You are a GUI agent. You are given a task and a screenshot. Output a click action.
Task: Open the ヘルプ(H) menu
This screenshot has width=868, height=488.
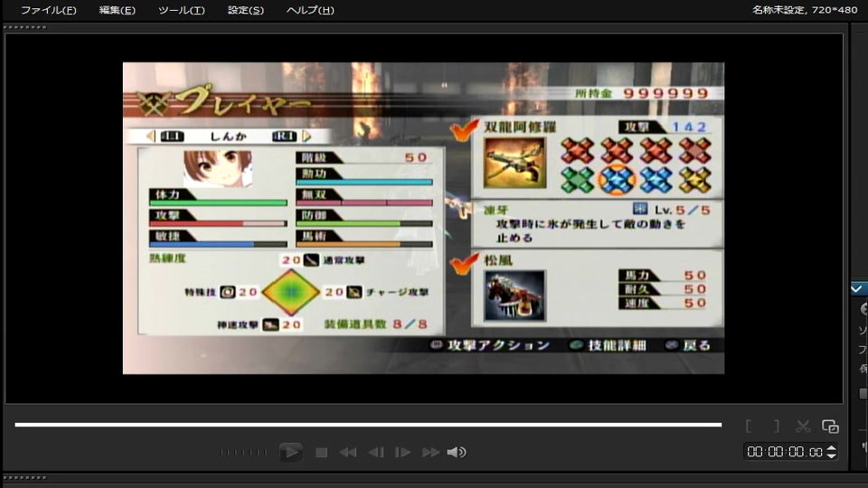pos(310,10)
